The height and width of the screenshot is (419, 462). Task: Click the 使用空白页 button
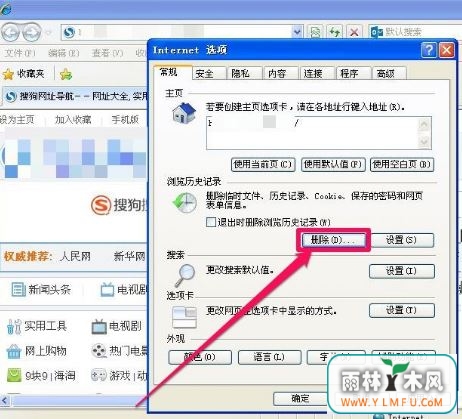402,164
